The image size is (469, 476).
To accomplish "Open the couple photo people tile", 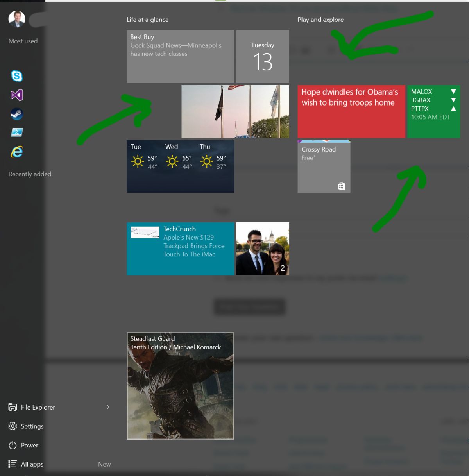I will [x=263, y=249].
